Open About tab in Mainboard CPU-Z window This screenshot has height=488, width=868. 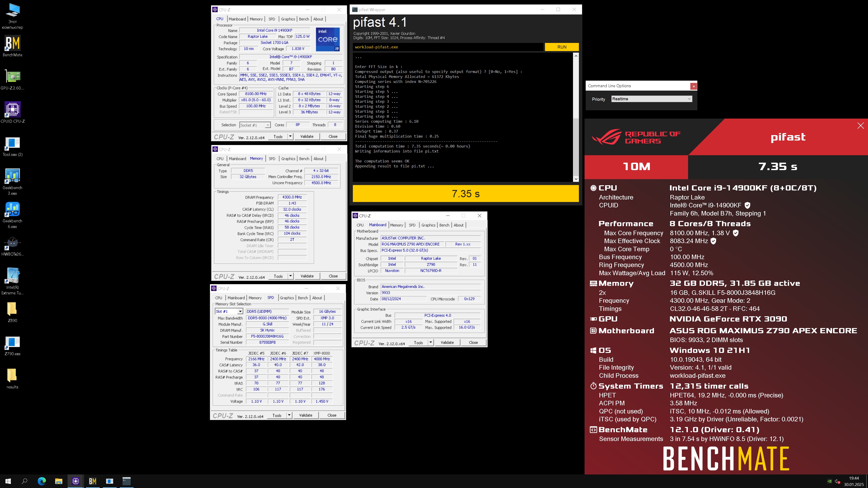click(458, 225)
